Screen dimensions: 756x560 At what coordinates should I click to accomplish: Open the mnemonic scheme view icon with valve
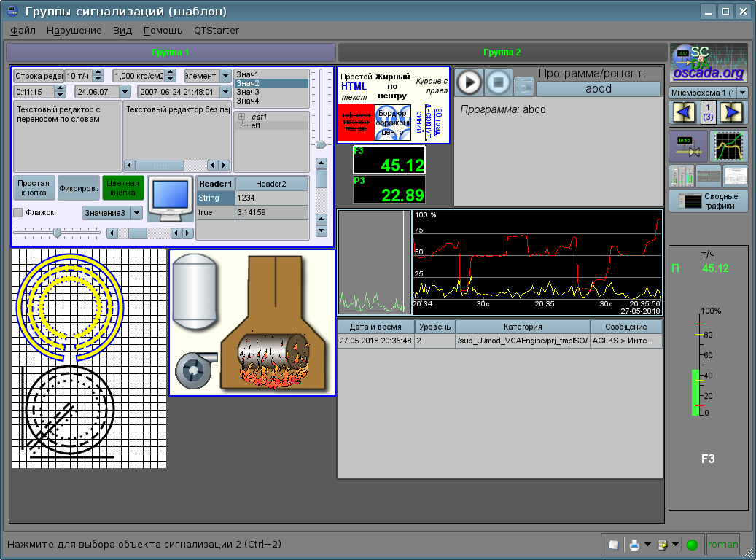[687, 146]
